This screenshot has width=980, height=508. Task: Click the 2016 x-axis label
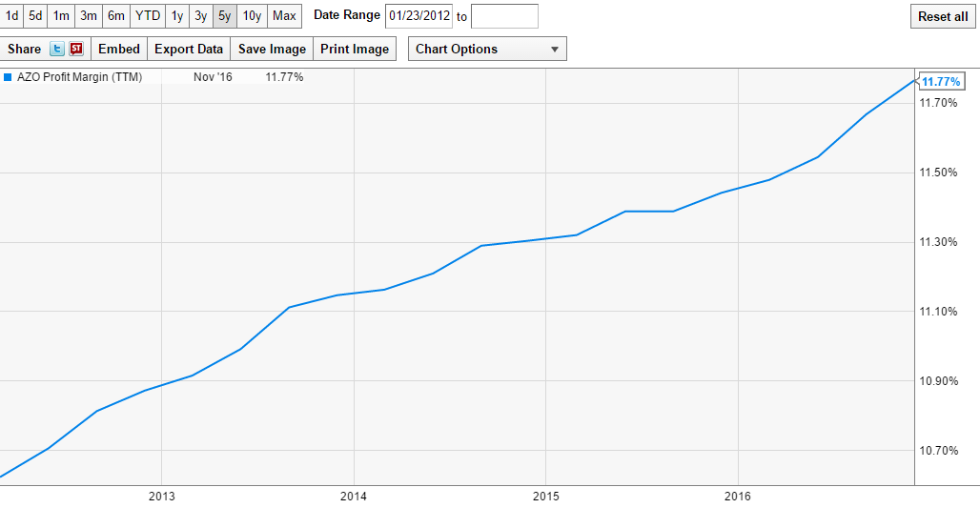point(738,497)
